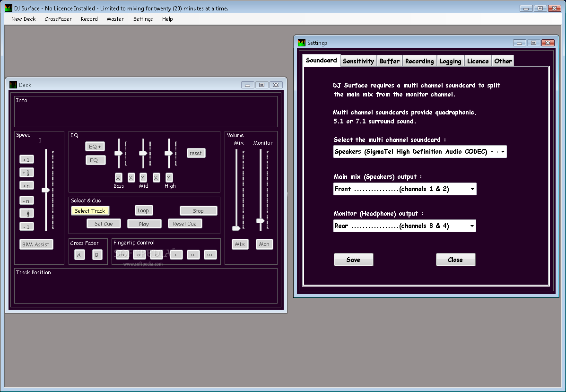Toggle the X button between Mid and High
Viewport: 566px width, 392px height.
[156, 178]
